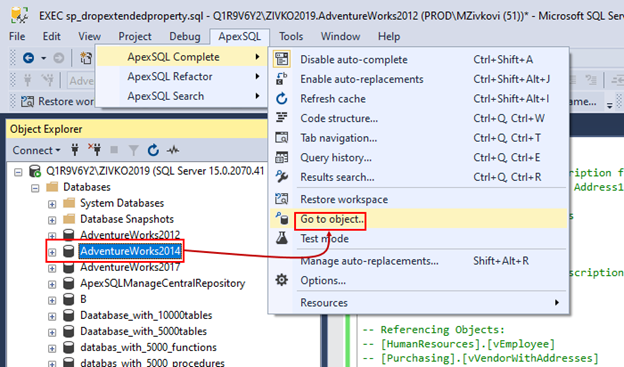Click the change connection icon in SQL toolbar
The height and width of the screenshot is (367, 624).
[x=48, y=80]
